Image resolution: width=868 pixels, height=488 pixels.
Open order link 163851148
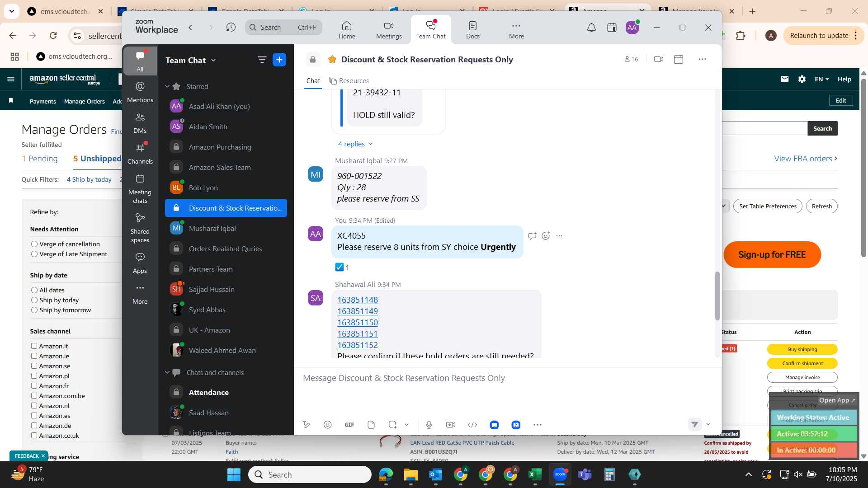click(x=357, y=300)
